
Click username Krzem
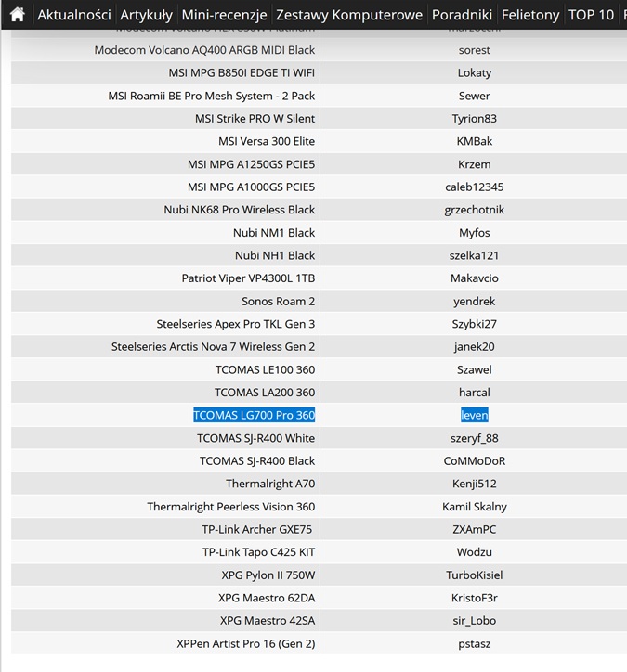(475, 164)
